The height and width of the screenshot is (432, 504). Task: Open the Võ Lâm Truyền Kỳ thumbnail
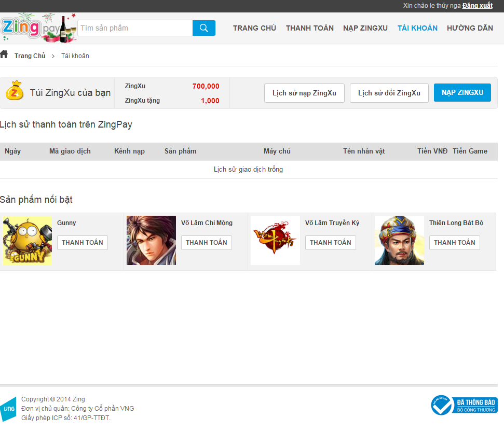click(275, 240)
